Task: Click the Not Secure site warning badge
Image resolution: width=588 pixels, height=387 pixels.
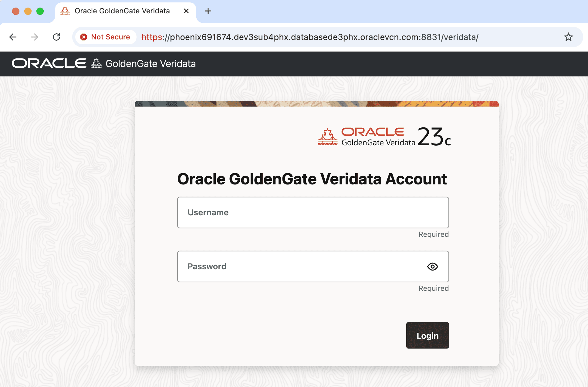Action: 105,37
